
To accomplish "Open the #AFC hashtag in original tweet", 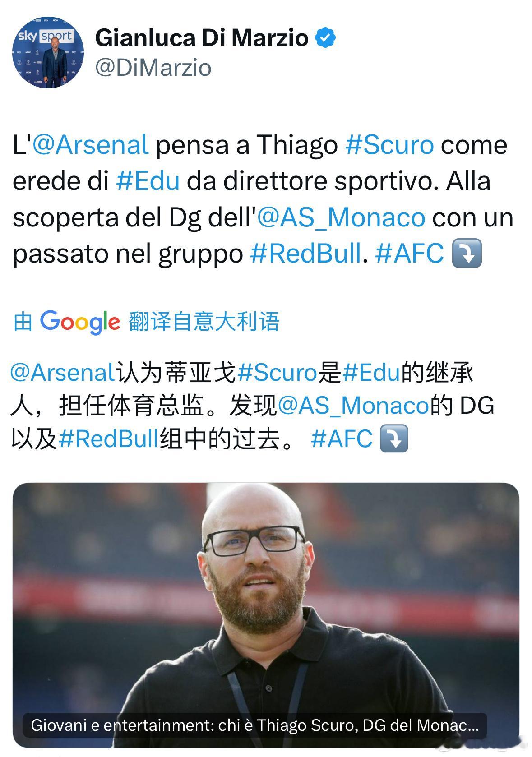I will [x=409, y=253].
